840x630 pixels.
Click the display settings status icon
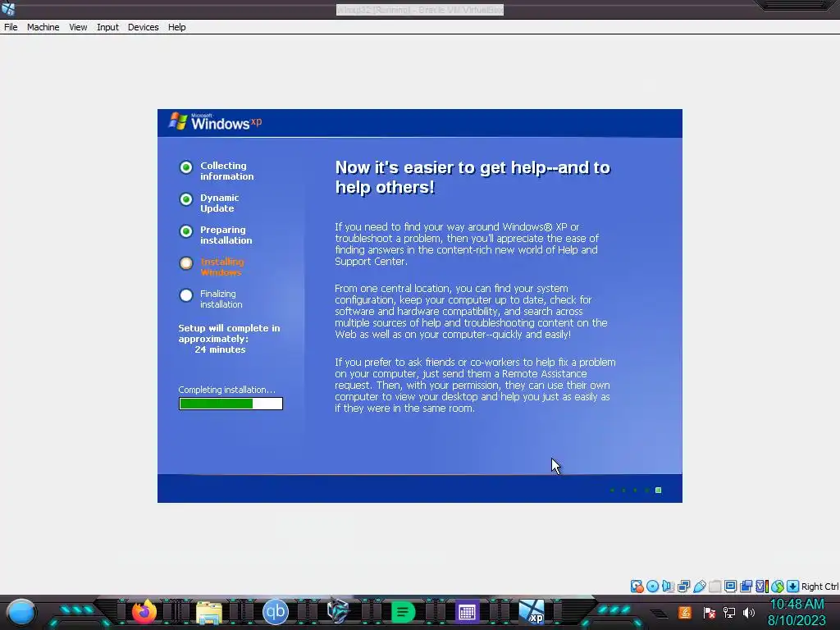[730, 586]
